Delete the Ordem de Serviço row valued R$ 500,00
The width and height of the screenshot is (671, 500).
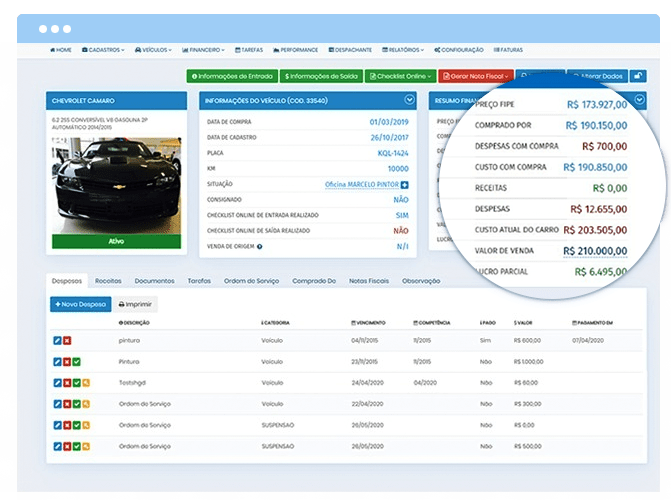[x=67, y=446]
